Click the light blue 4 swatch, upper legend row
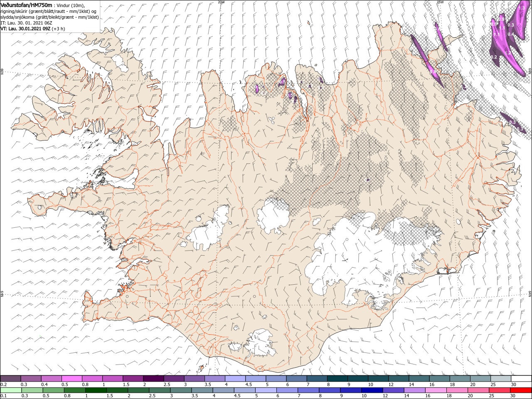The image size is (532, 399). click(x=235, y=378)
